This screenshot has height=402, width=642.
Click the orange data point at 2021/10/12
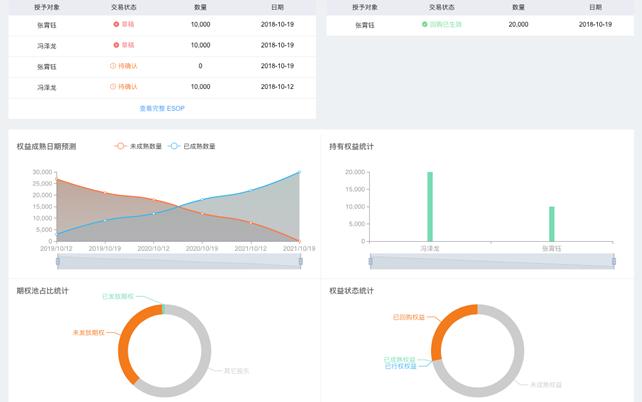pos(251,222)
